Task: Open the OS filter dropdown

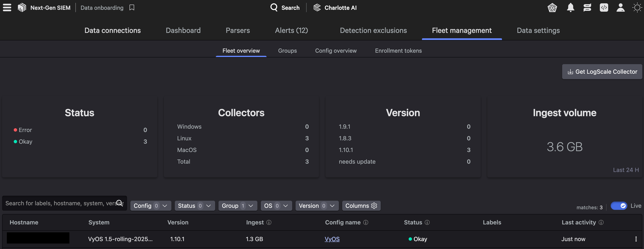Action: tap(276, 206)
